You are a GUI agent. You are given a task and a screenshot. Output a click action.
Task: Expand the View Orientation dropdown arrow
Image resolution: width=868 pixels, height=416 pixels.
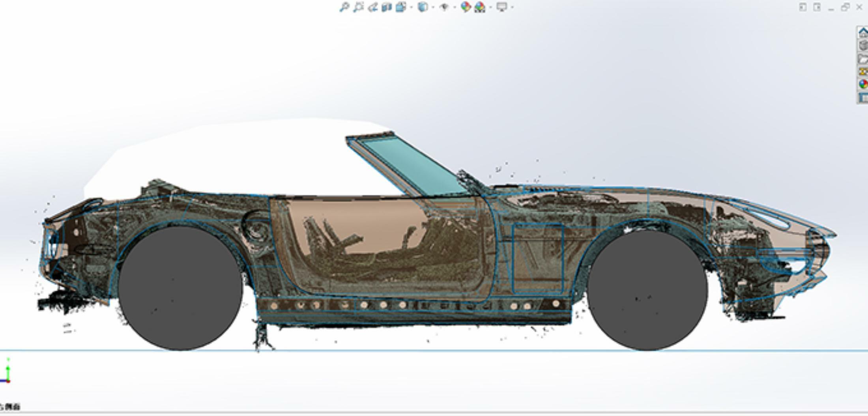coord(411,7)
